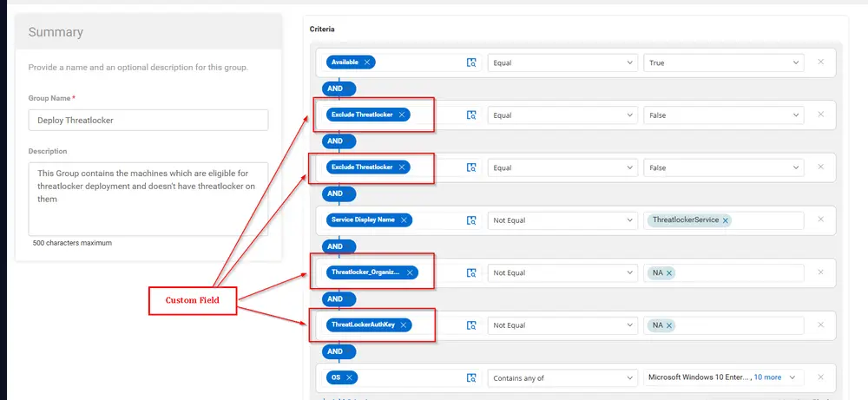The image size is (868, 400).
Task: Click the Criteria section label
Action: pos(322,29)
